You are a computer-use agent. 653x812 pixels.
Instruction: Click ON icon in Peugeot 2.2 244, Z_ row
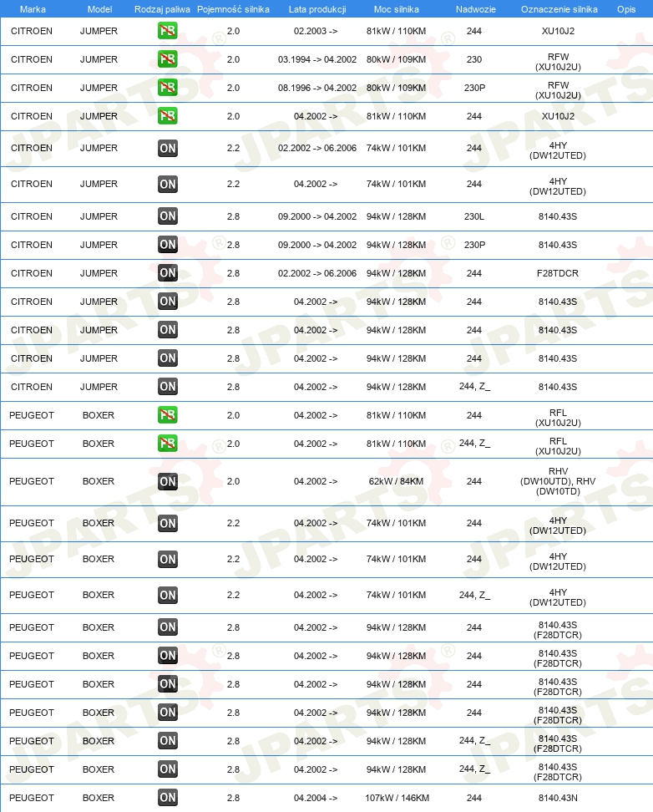click(167, 596)
